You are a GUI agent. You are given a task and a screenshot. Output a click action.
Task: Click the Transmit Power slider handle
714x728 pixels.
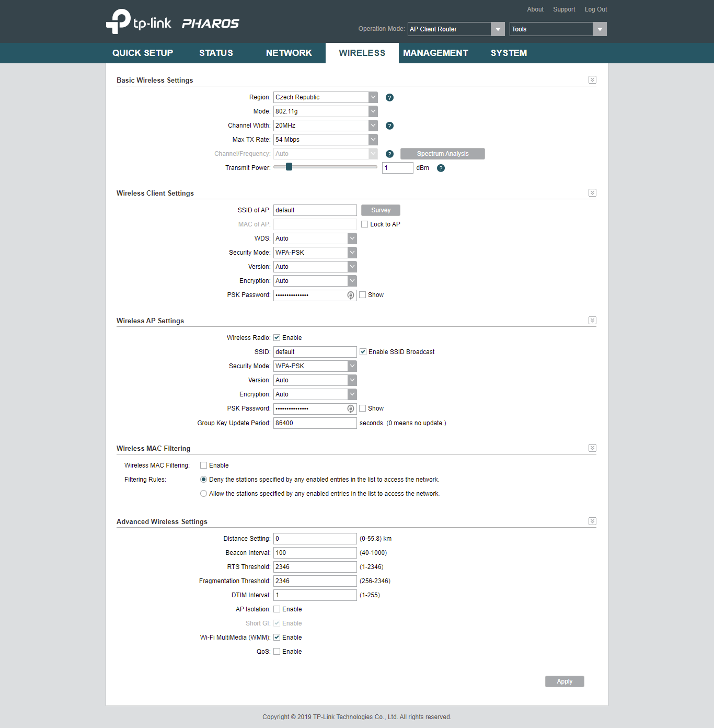289,167
